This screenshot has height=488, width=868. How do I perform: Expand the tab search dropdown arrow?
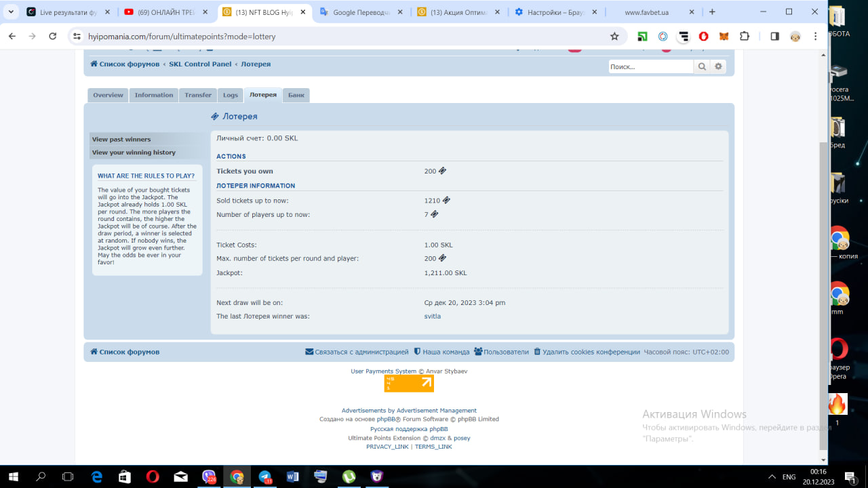tap(11, 12)
